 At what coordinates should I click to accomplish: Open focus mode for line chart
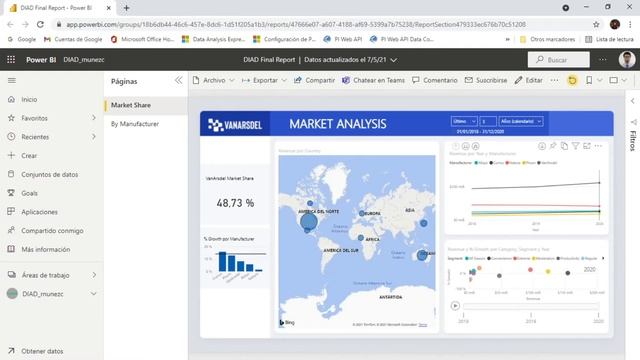tap(587, 146)
